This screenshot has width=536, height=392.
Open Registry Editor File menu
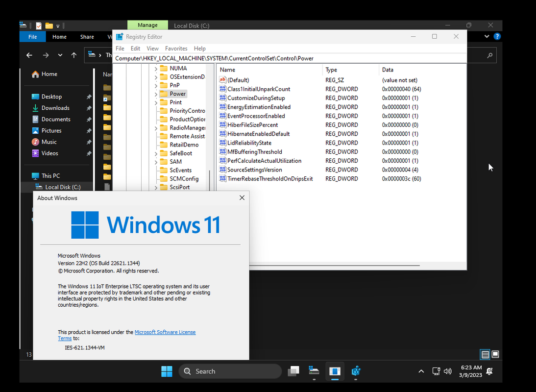click(x=120, y=49)
